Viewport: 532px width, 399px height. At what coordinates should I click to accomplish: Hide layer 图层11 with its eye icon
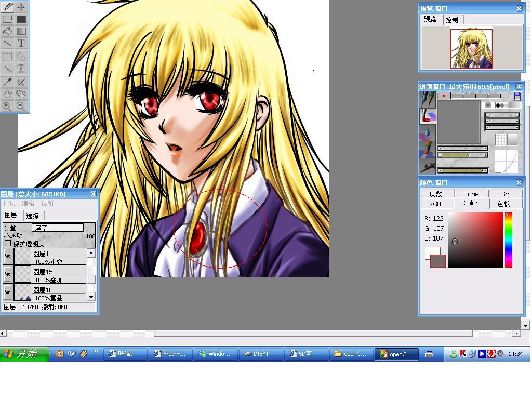point(7,257)
